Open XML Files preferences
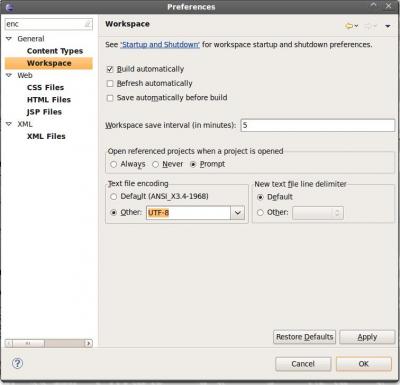400x385 pixels. pyautogui.click(x=46, y=136)
